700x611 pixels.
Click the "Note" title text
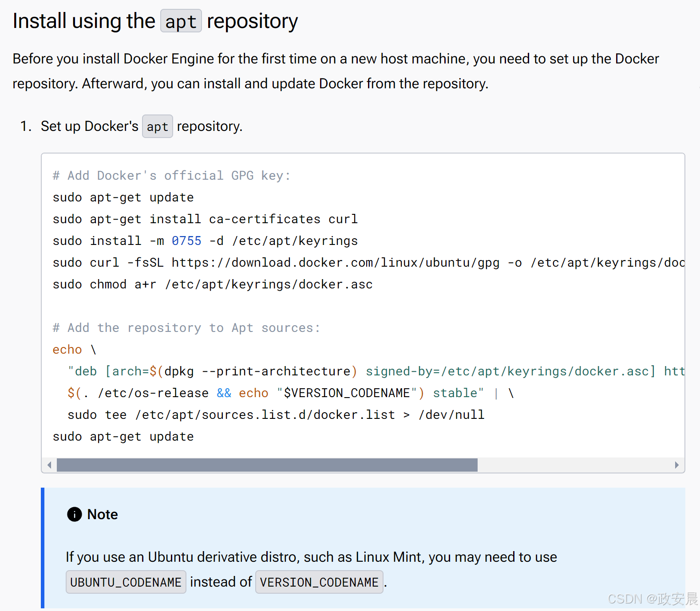pos(103,514)
